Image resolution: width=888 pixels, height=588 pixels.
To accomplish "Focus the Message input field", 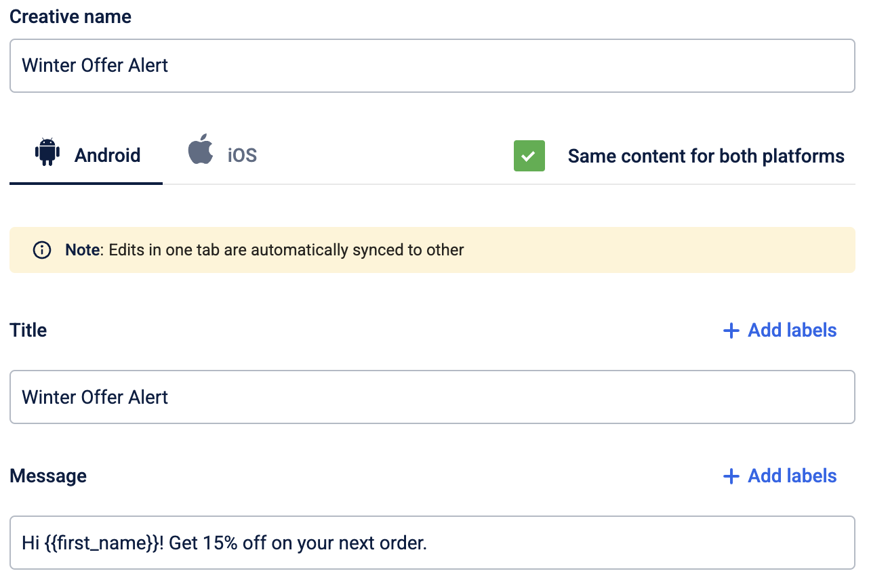I will pyautogui.click(x=432, y=543).
